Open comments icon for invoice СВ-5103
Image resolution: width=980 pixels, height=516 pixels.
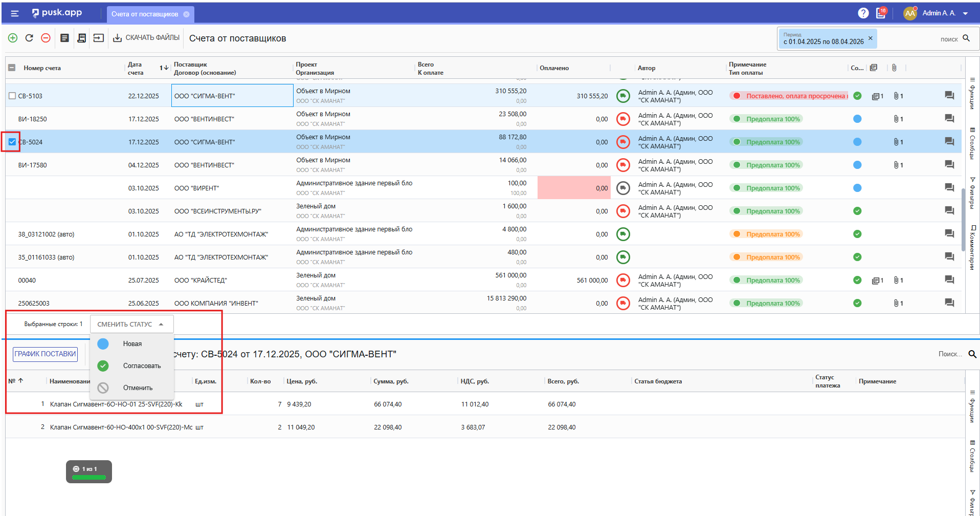(x=949, y=96)
